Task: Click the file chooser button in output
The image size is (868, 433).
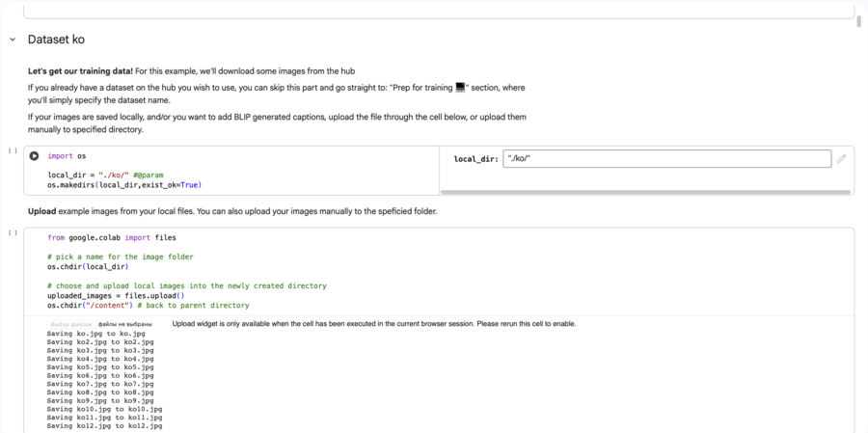Action: (70, 324)
